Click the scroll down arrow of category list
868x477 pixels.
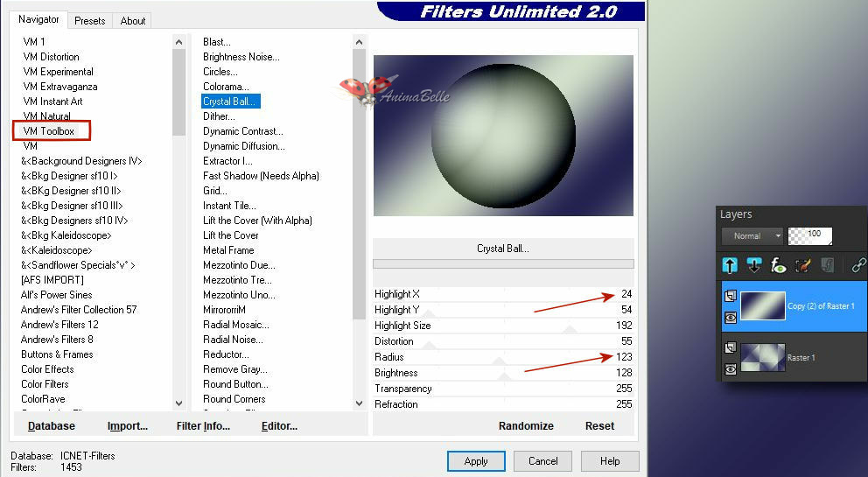click(178, 403)
